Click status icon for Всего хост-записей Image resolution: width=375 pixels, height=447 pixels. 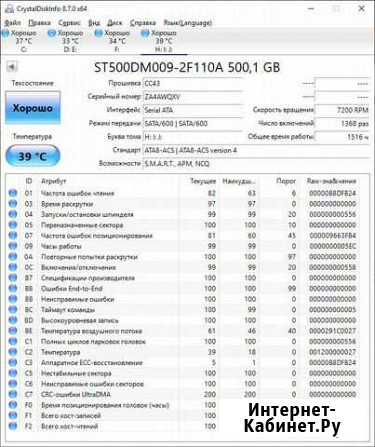(13, 416)
